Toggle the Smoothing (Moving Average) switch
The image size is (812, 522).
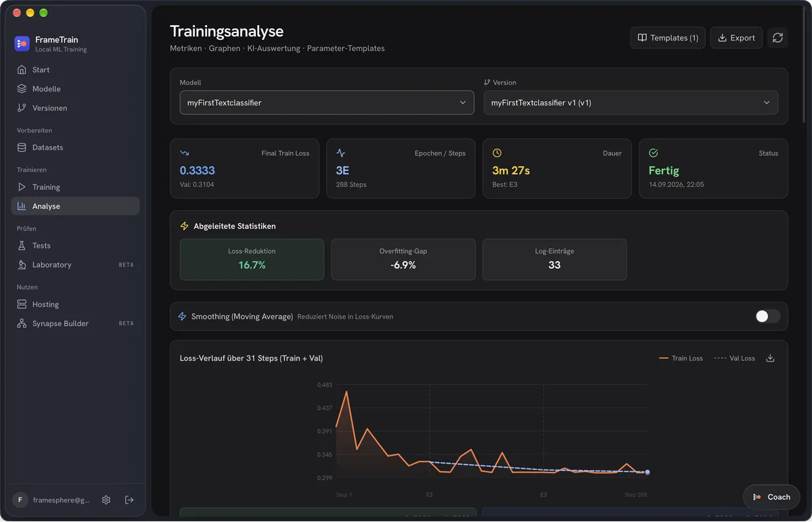coord(767,316)
